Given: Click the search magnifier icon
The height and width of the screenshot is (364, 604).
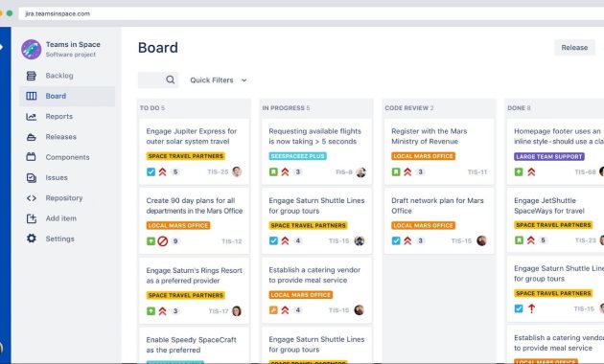Looking at the screenshot, I should 171,80.
